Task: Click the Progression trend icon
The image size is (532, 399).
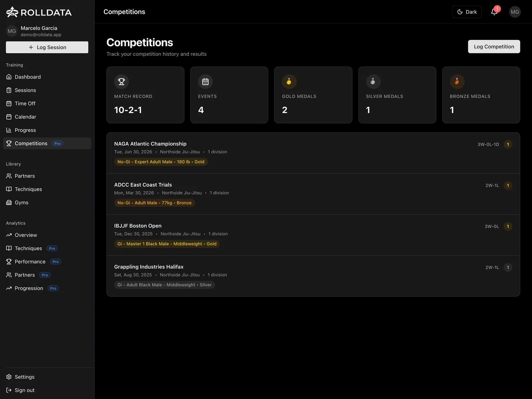Action: click(x=9, y=288)
